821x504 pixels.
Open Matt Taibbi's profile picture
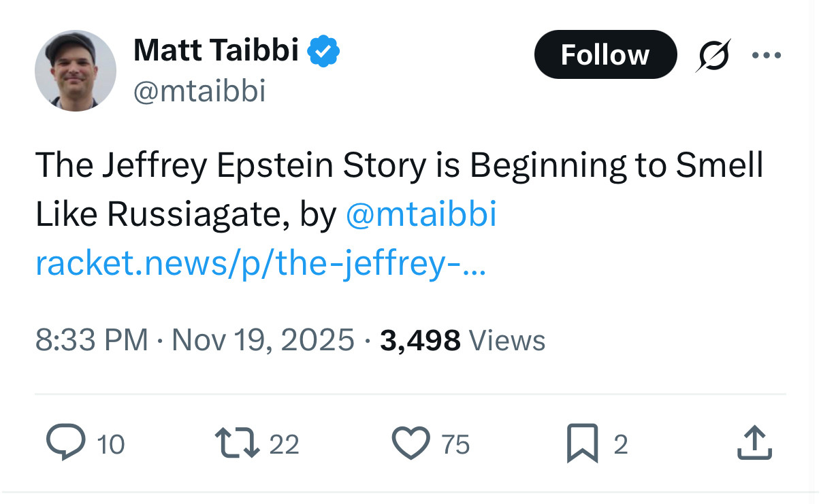pos(76,70)
